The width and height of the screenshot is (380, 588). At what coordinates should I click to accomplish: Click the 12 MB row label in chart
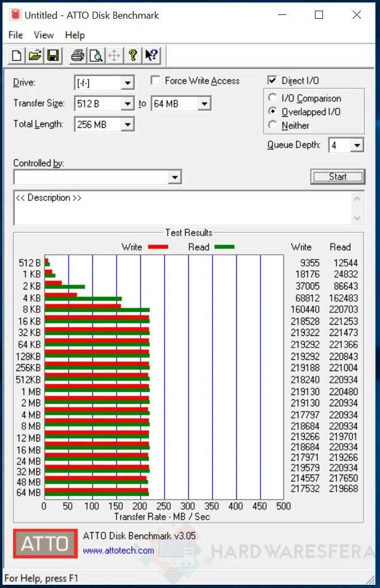click(x=28, y=438)
